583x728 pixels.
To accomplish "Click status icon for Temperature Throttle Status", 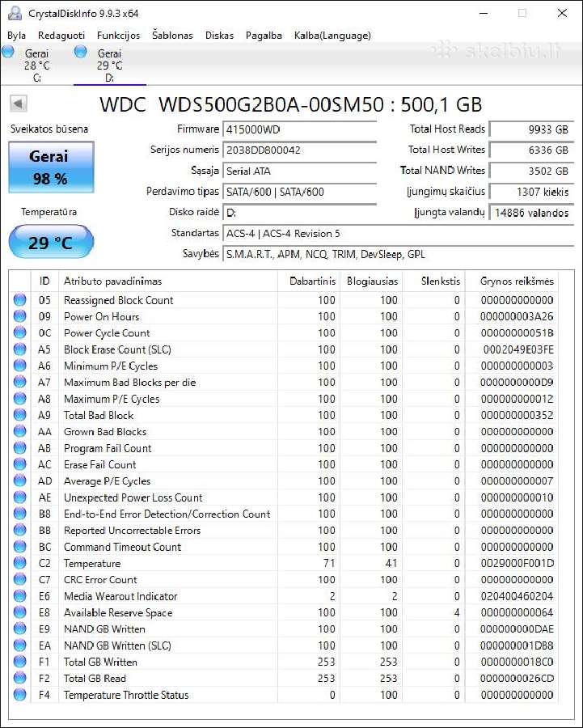I will 20,695.
